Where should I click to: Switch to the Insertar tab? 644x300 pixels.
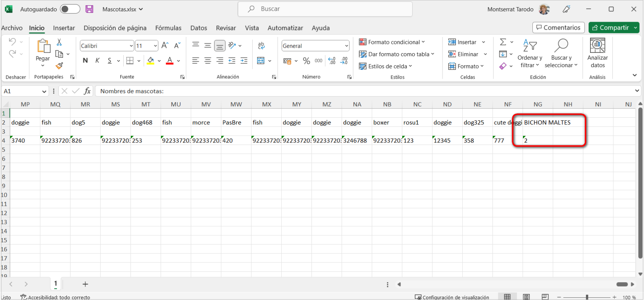coord(64,28)
